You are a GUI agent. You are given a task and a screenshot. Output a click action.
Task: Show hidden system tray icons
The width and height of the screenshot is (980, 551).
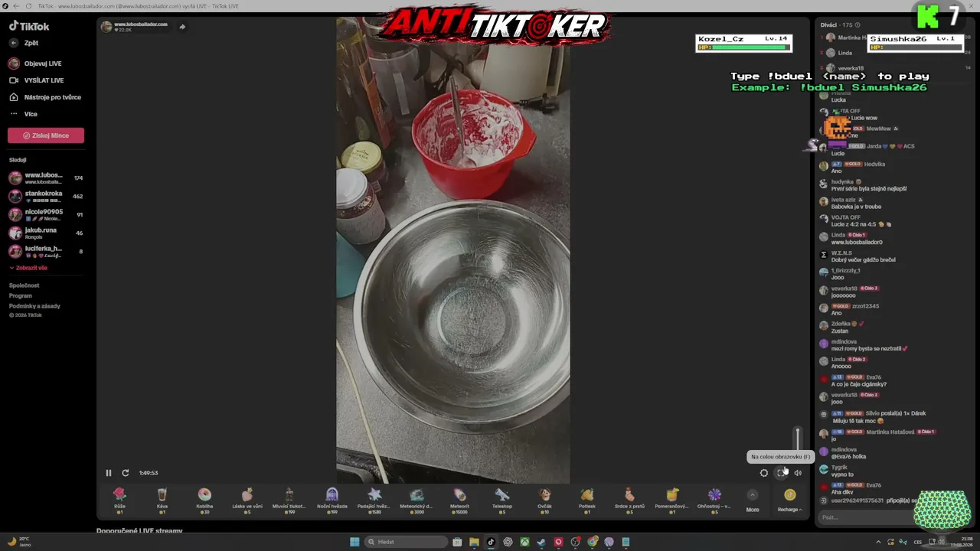click(878, 542)
